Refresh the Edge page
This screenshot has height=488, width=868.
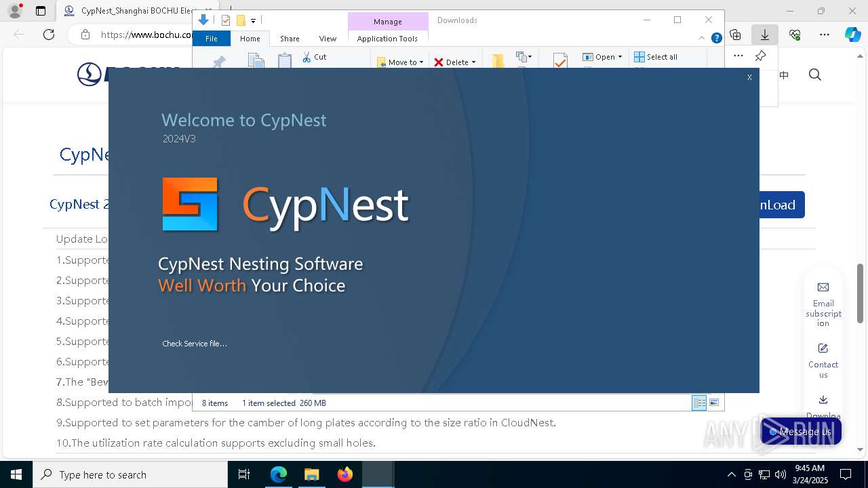click(x=49, y=35)
